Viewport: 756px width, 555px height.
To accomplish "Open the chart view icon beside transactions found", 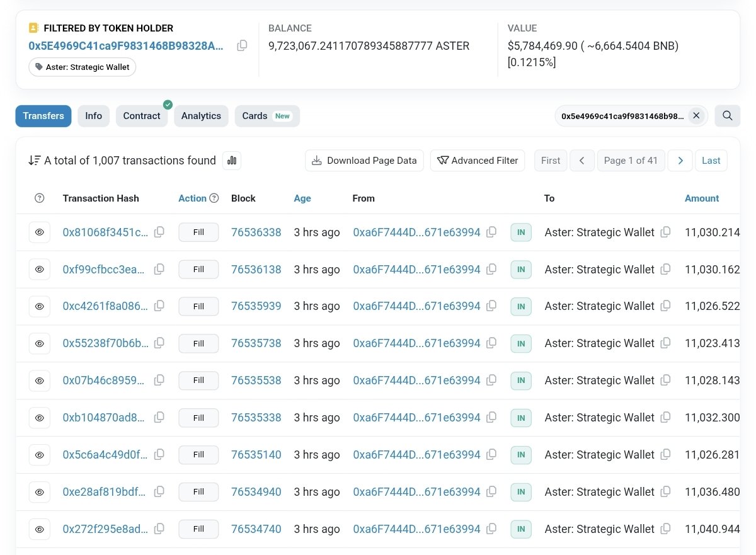I will coord(232,161).
